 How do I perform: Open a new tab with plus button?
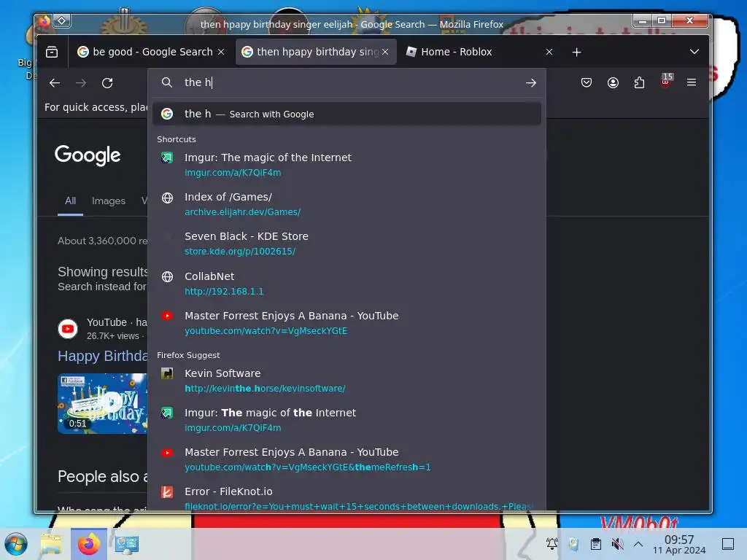pos(576,52)
